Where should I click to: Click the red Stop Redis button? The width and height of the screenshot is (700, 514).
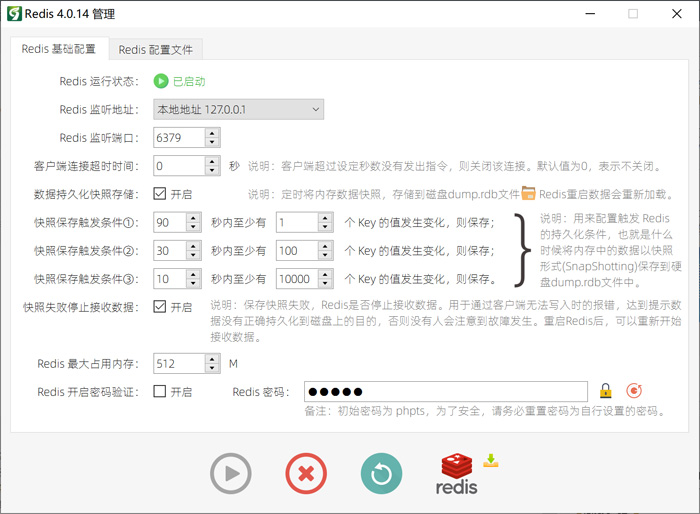click(306, 473)
